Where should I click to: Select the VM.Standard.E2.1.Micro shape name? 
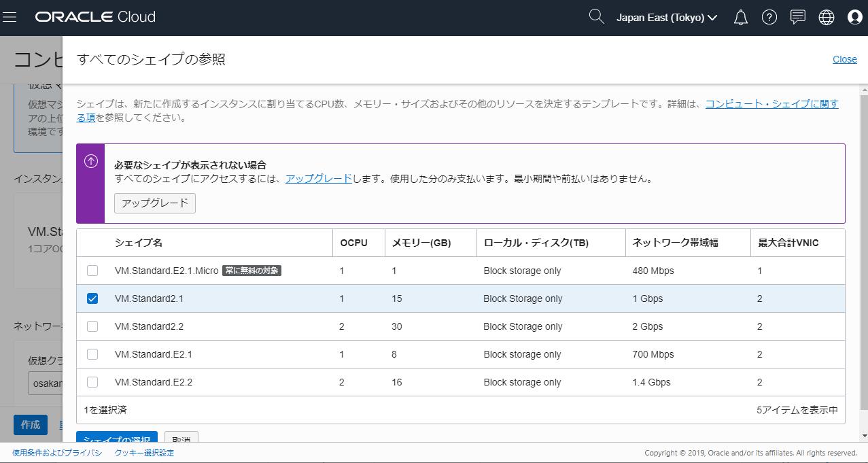tap(167, 271)
